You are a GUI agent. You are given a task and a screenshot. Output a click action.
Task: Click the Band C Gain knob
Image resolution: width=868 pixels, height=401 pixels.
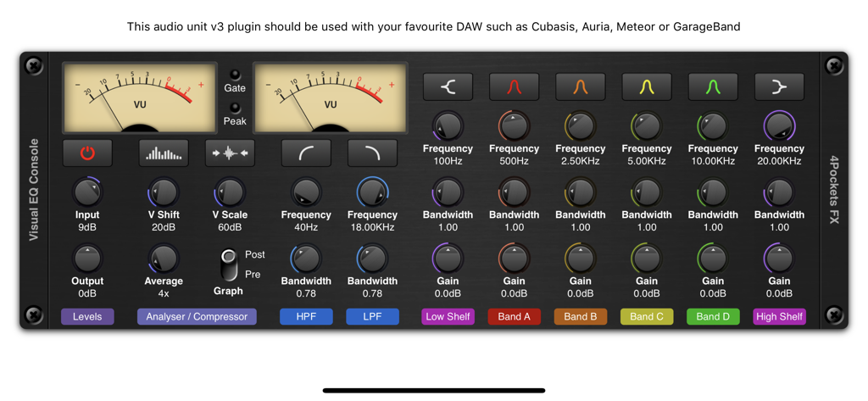(647, 259)
